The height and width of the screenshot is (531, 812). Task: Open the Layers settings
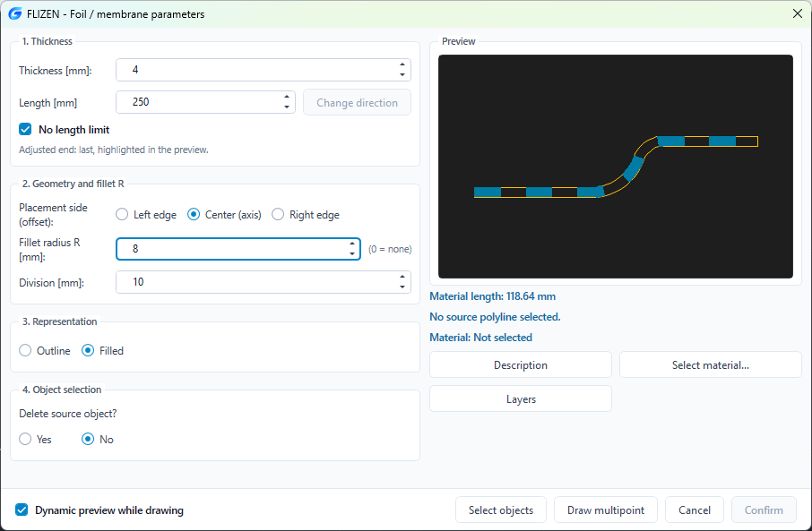pyautogui.click(x=521, y=399)
